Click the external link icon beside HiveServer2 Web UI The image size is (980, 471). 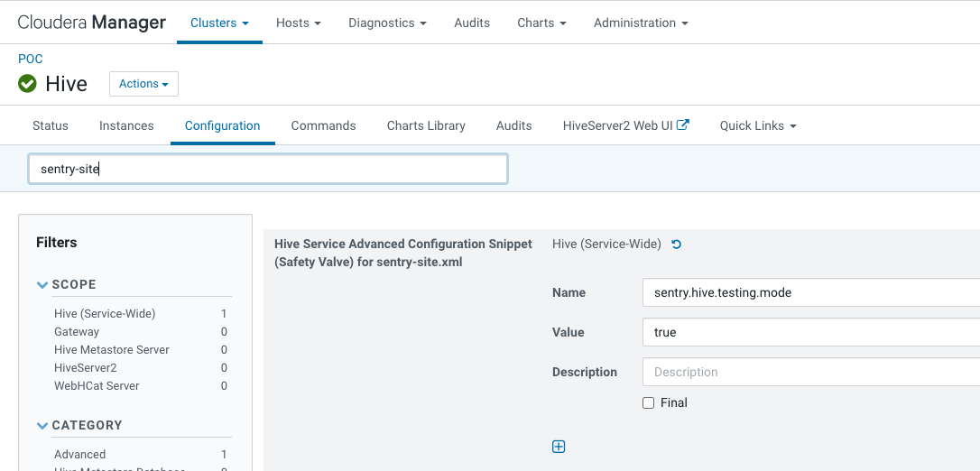tap(683, 125)
